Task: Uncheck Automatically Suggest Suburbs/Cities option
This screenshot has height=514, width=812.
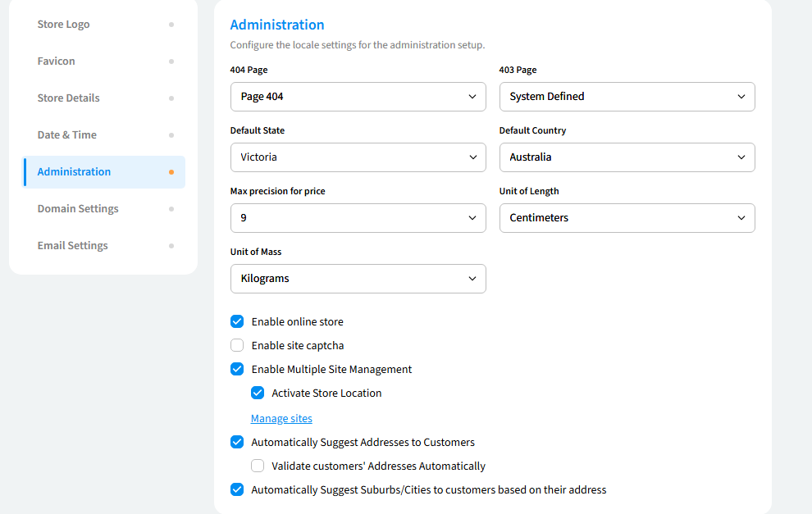Action: [237, 489]
